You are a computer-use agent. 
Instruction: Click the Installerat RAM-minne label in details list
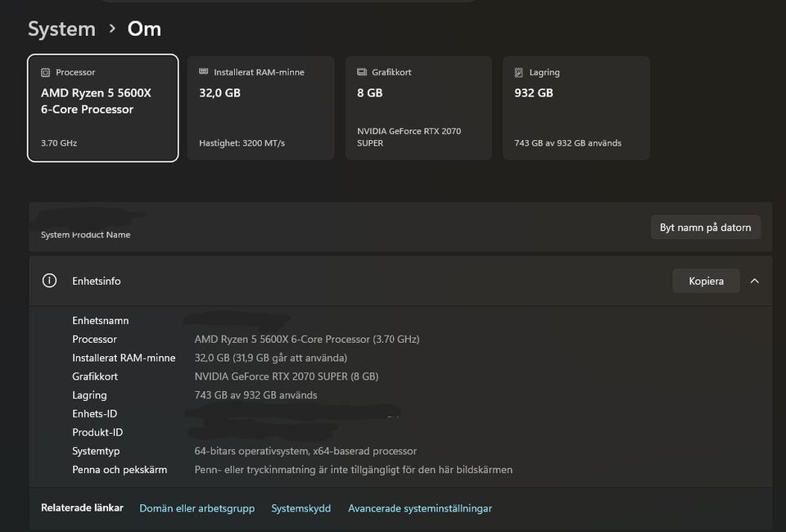coord(124,358)
